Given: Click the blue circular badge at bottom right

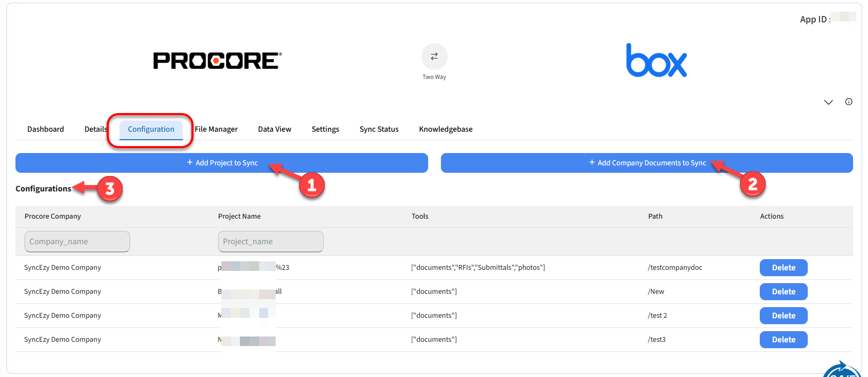Looking at the screenshot, I should [841, 370].
